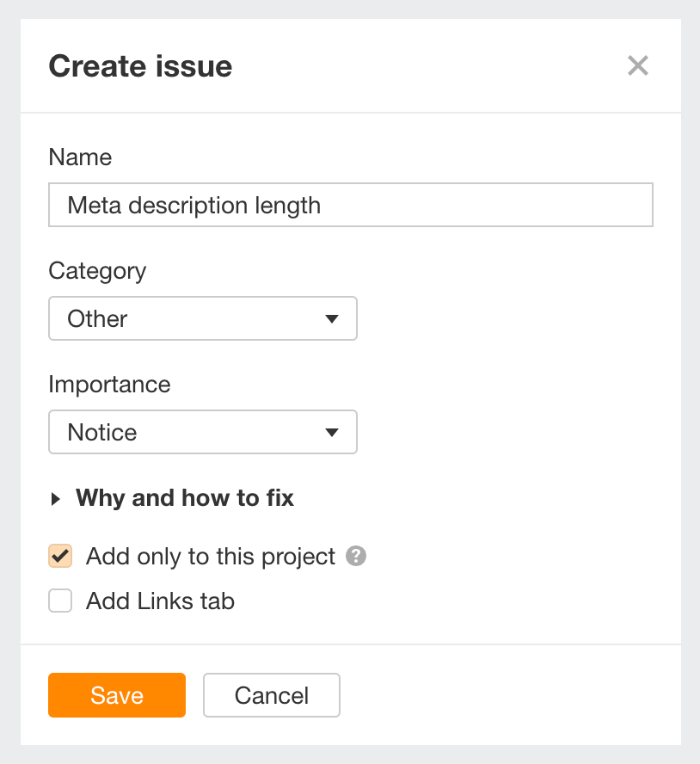Image resolution: width=700 pixels, height=764 pixels.
Task: Click the Name field label
Action: (x=80, y=157)
